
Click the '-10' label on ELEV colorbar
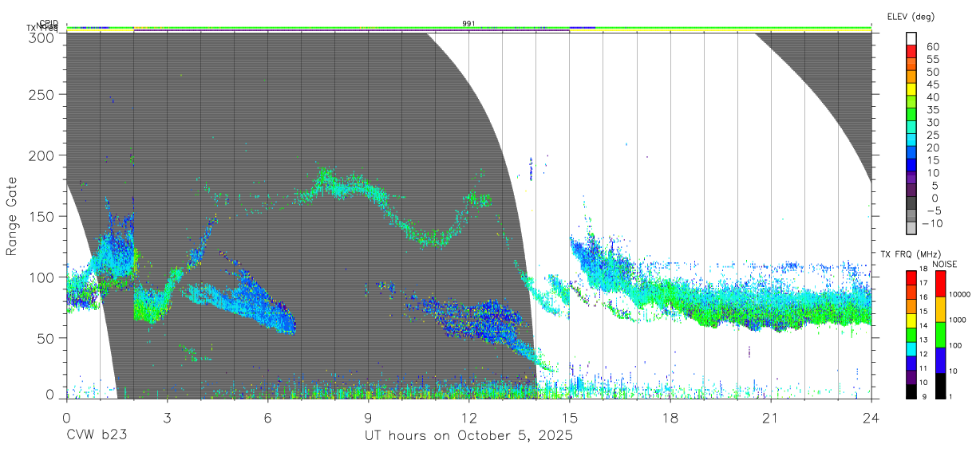(x=931, y=223)
